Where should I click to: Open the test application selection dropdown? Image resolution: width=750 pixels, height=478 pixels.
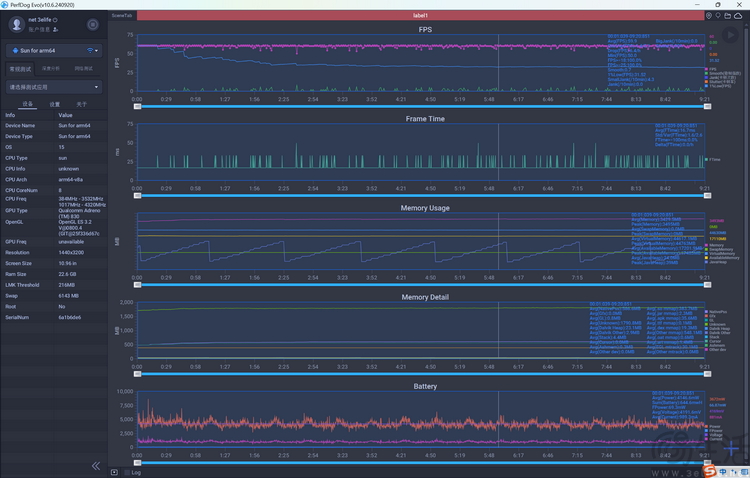click(x=54, y=87)
